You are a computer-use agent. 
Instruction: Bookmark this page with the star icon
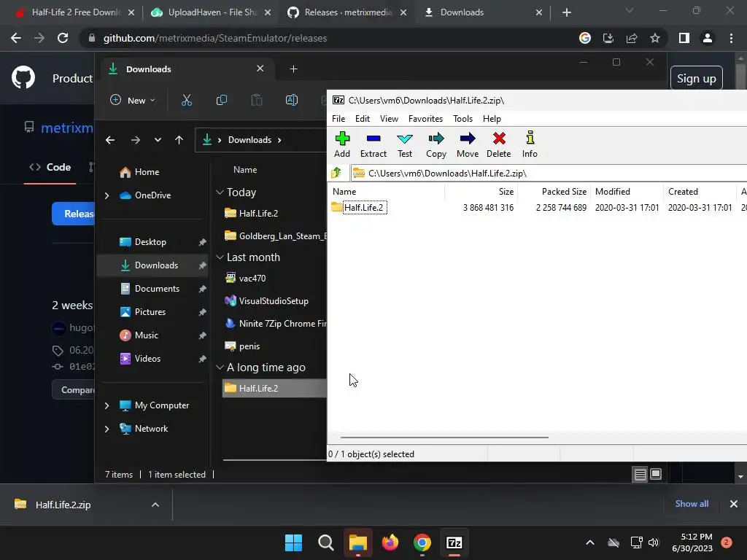tap(655, 38)
